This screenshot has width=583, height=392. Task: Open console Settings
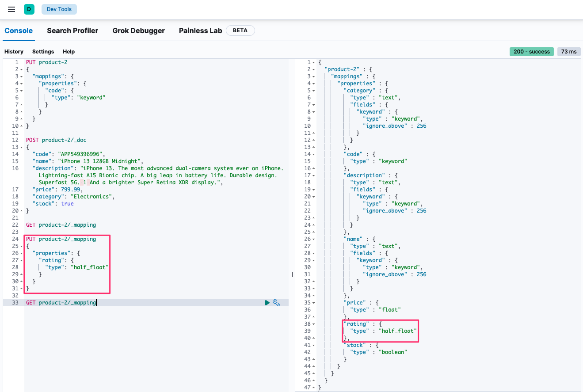43,52
